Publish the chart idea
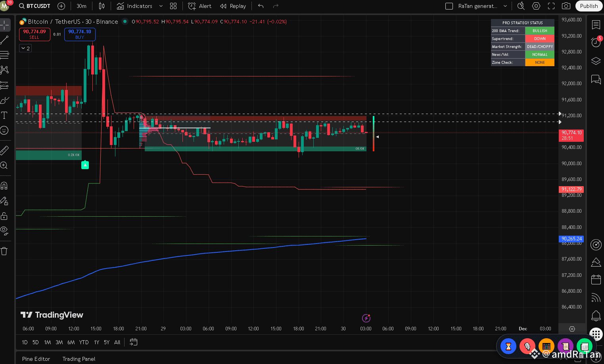The width and height of the screenshot is (604, 364). 589,6
